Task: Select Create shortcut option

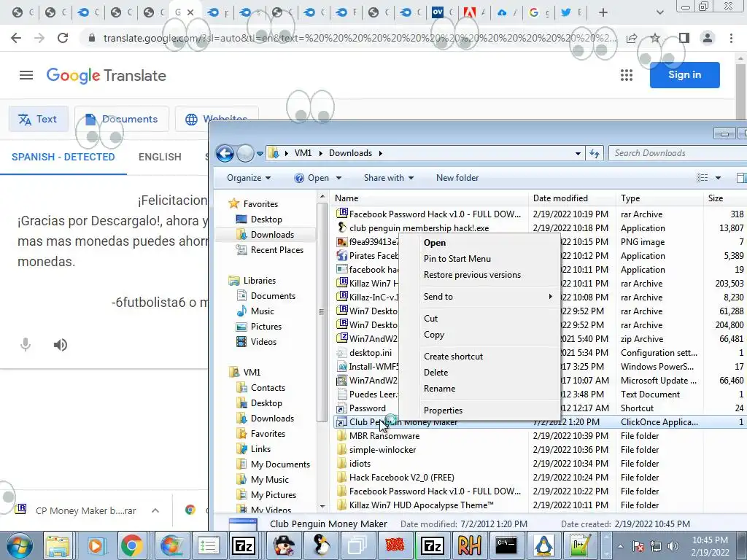Action: (453, 356)
